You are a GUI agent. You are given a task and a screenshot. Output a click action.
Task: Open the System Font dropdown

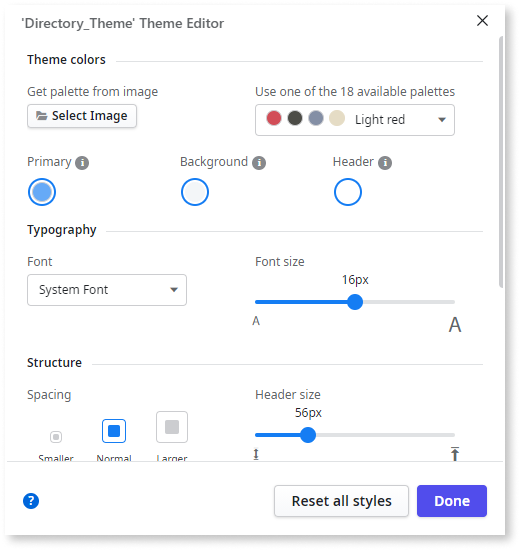pyautogui.click(x=107, y=290)
